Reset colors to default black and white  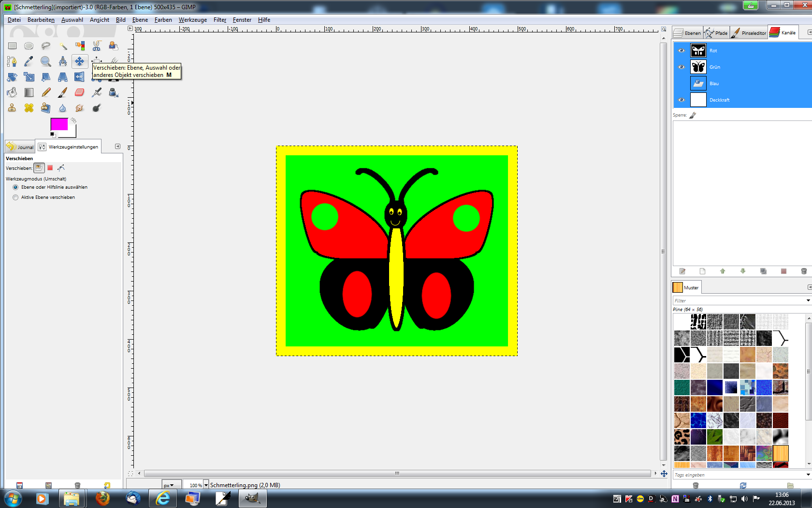53,134
